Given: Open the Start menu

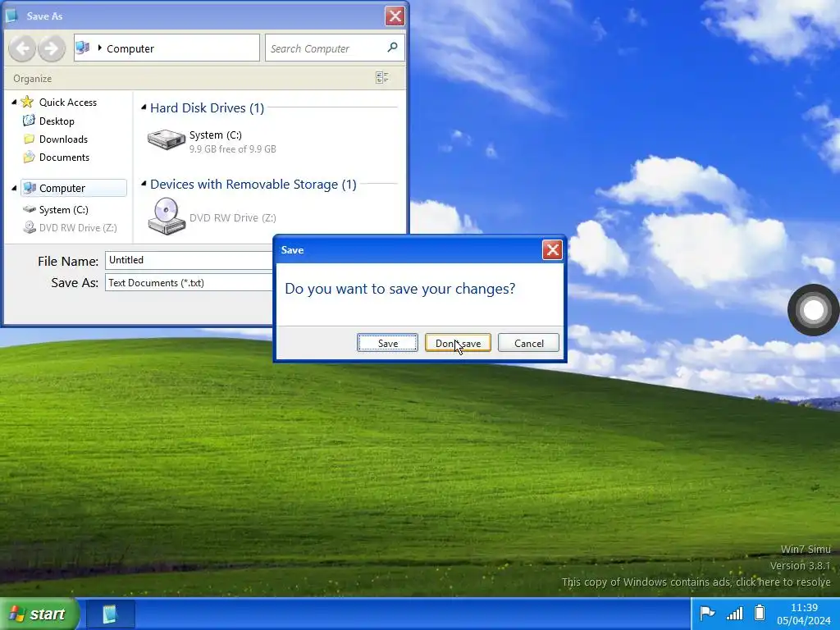Looking at the screenshot, I should click(39, 614).
